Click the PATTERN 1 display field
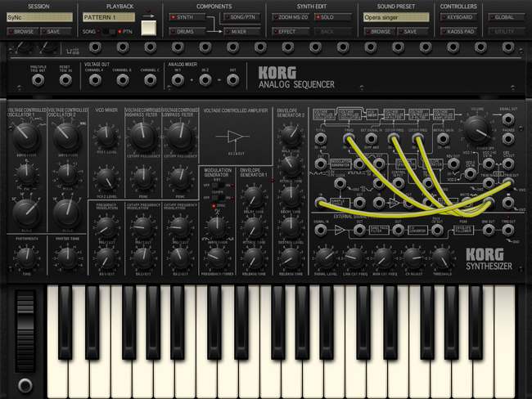This screenshot has width=532, height=399. [109, 17]
